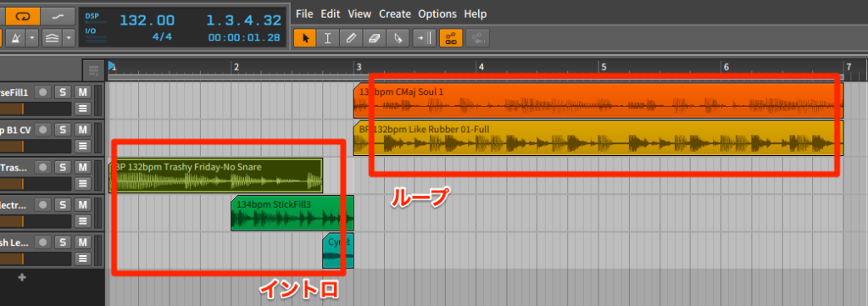868x306 pixels.
Task: Select the Like Rubber 01-Full clip
Action: pyautogui.click(x=598, y=138)
